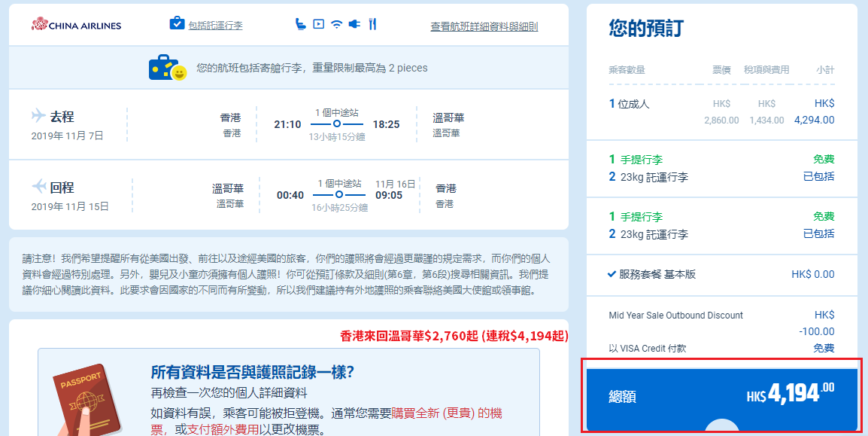The height and width of the screenshot is (436, 868).
Task: Click 再檢查一次您的個人詳細資料 text
Action: coord(229,393)
